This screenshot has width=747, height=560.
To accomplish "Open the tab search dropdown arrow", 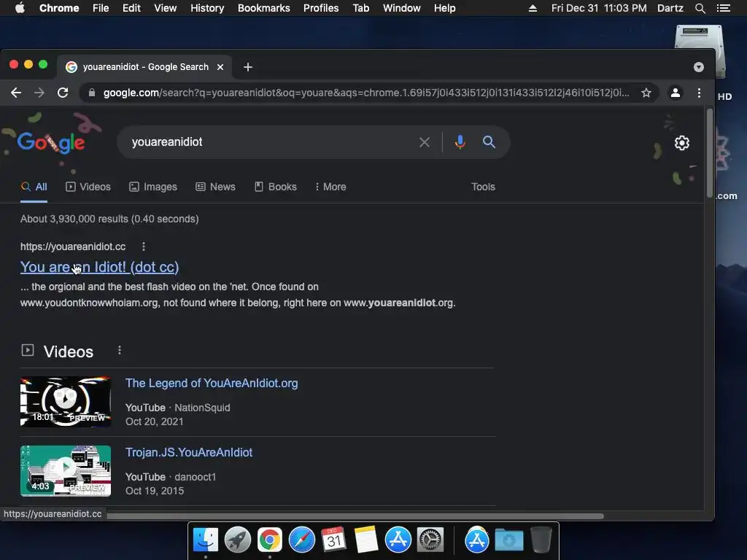I will tap(699, 67).
